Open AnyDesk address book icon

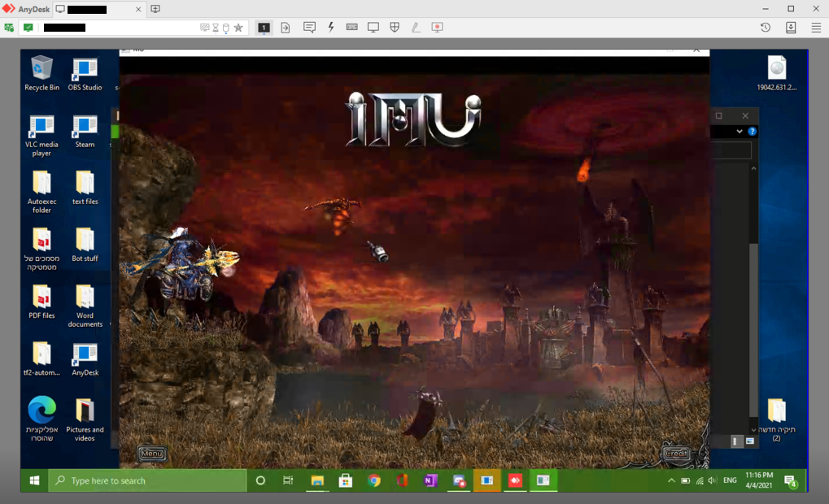(x=791, y=28)
